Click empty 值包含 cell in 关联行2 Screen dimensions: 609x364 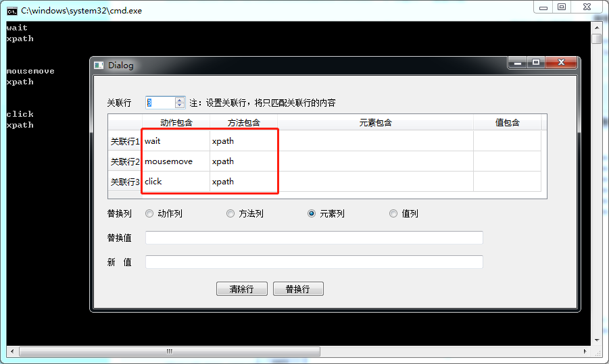click(x=507, y=161)
